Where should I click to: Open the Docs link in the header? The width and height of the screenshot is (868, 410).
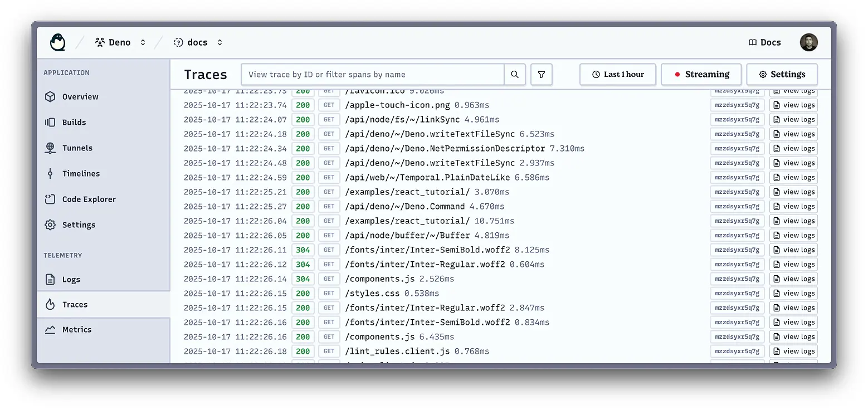764,42
